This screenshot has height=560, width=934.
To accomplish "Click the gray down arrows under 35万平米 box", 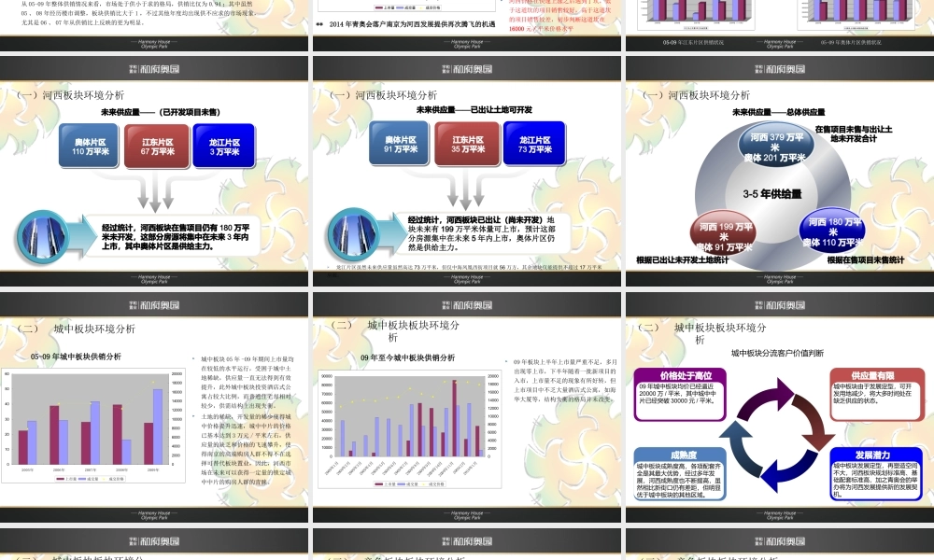I will pyautogui.click(x=466, y=190).
